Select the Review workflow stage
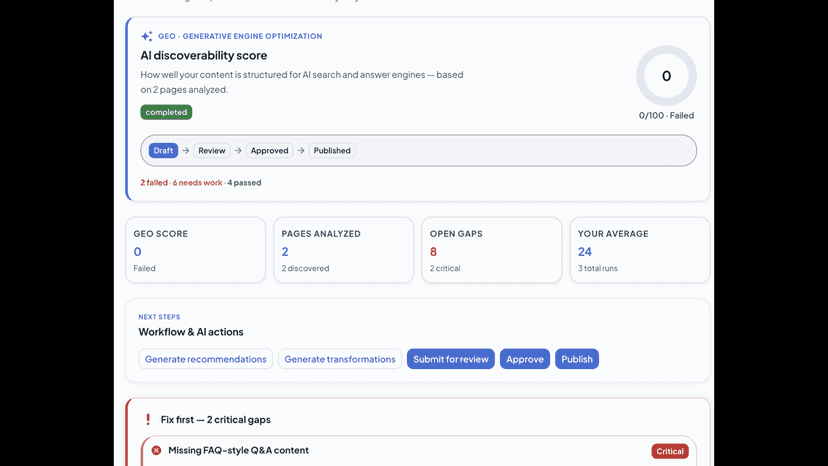This screenshot has width=828, height=466. (212, 151)
